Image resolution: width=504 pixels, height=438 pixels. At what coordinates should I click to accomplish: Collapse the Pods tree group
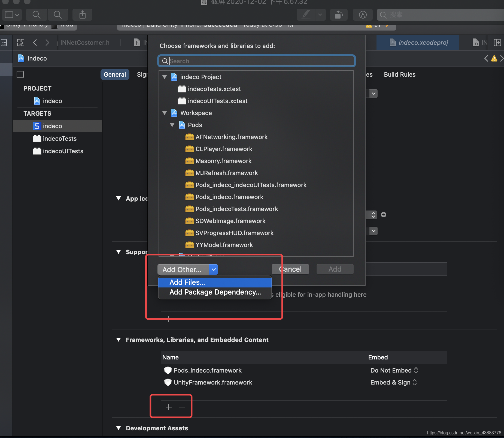point(172,125)
